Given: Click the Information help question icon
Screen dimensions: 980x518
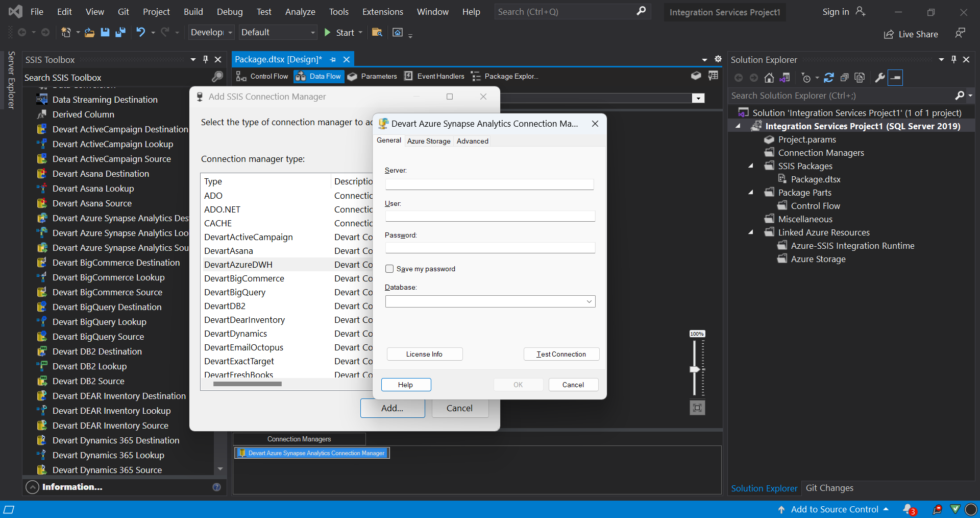Looking at the screenshot, I should point(216,487).
